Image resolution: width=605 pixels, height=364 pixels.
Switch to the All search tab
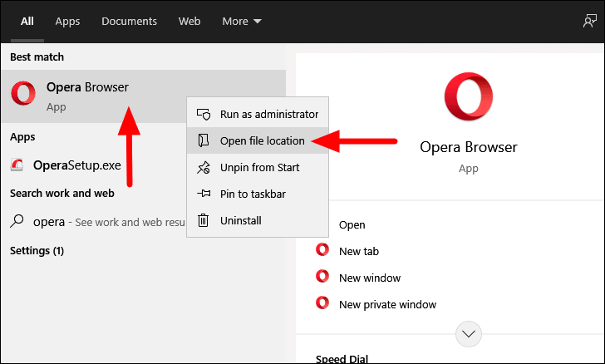(x=27, y=22)
